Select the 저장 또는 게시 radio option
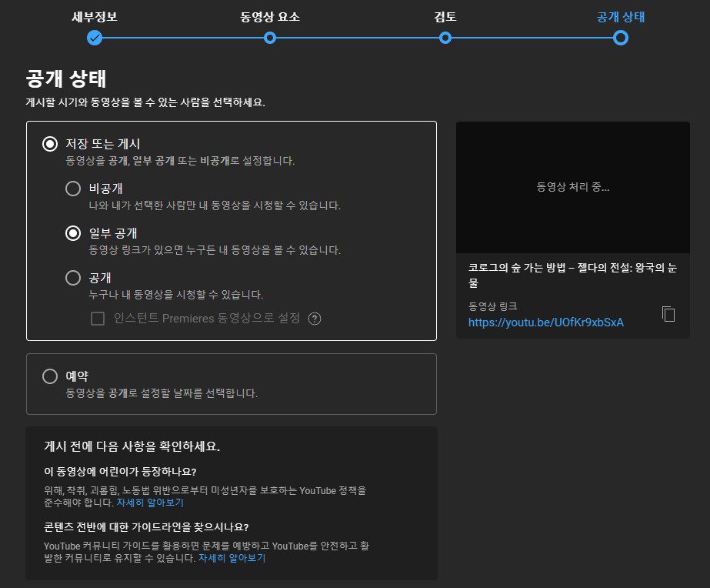710x588 pixels. pos(50,144)
